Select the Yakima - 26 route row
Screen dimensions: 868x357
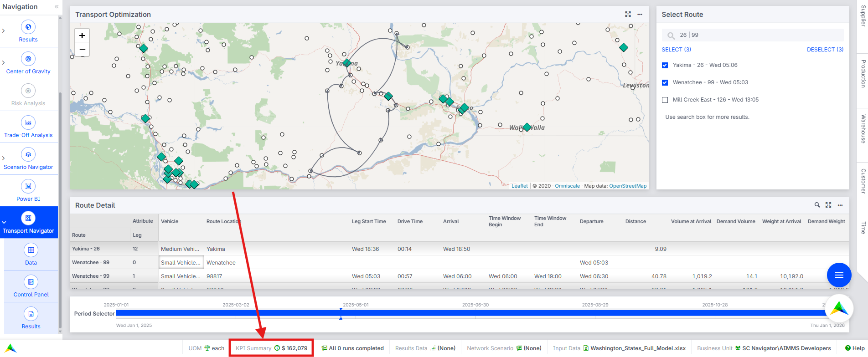[x=459, y=249]
